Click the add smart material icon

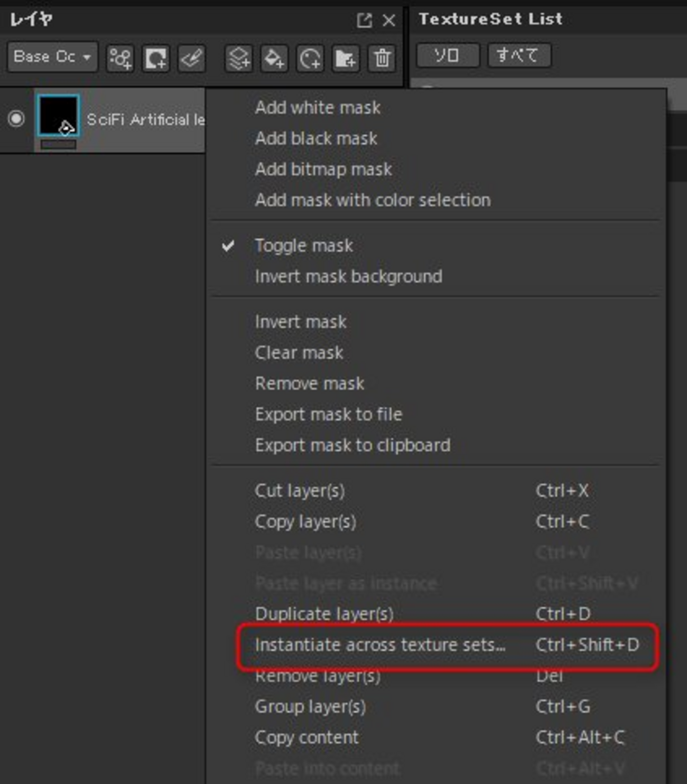tap(310, 58)
